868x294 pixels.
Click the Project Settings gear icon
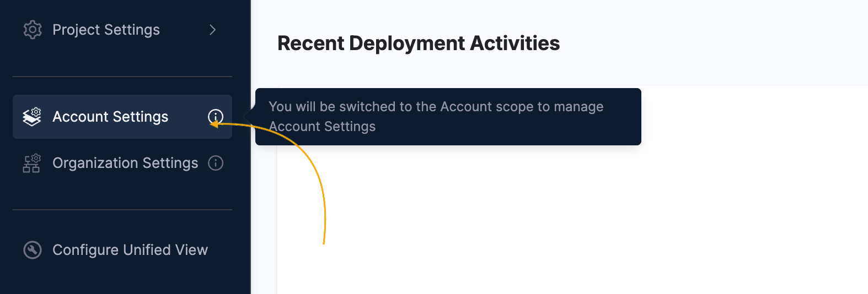33,30
